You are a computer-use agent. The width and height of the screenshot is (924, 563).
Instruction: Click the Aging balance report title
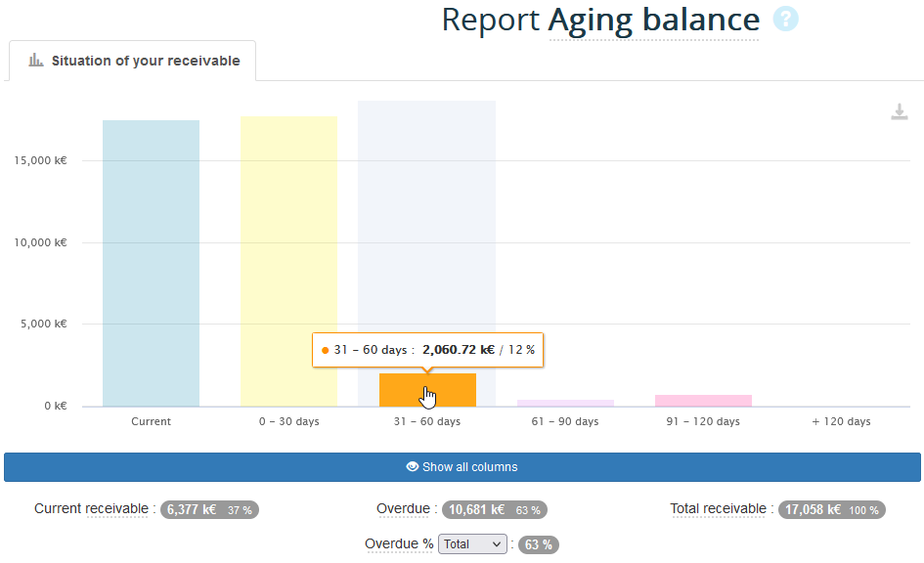pyautogui.click(x=654, y=20)
